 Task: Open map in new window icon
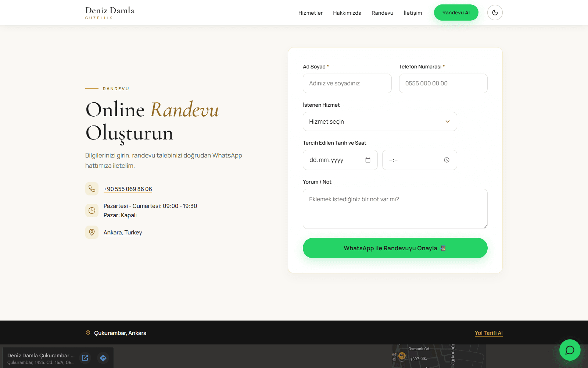[x=85, y=358]
